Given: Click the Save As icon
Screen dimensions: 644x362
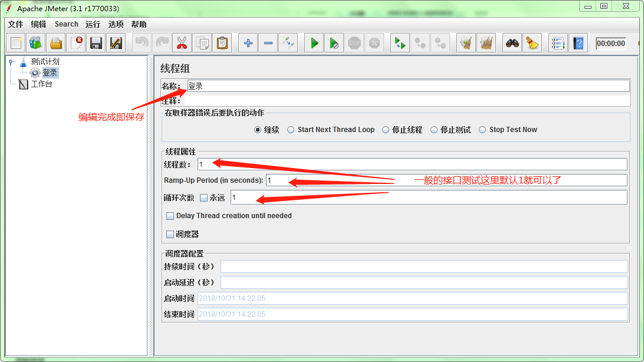Looking at the screenshot, I should click(116, 43).
